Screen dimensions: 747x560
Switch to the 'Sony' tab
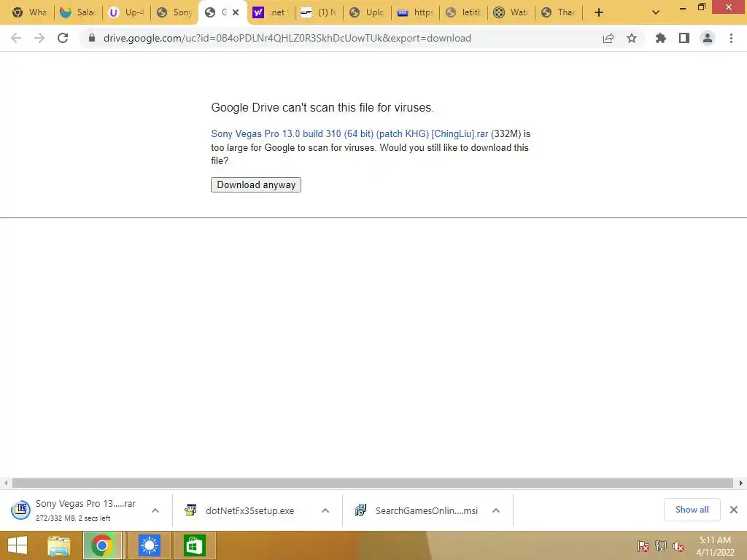pyautogui.click(x=175, y=12)
